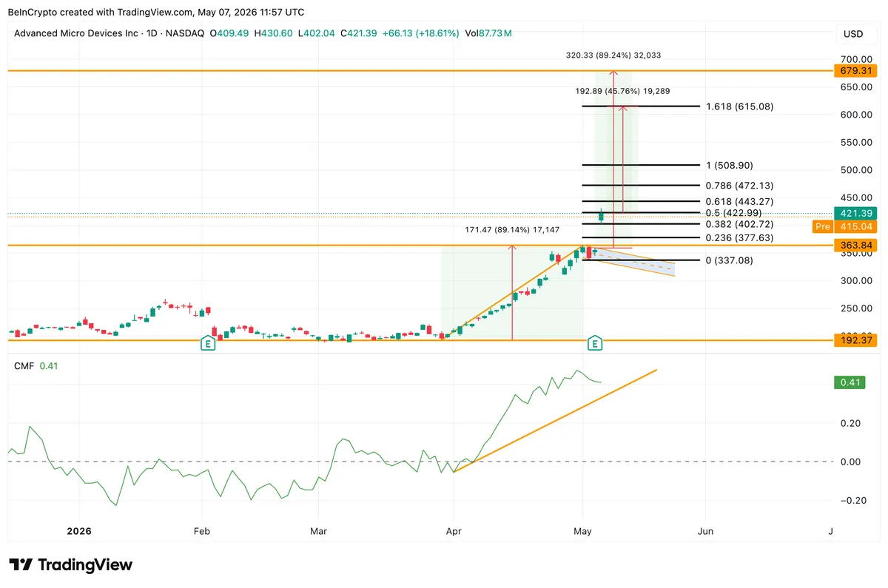Click the 363.84 price label
This screenshot has width=888, height=588.
pyautogui.click(x=855, y=245)
